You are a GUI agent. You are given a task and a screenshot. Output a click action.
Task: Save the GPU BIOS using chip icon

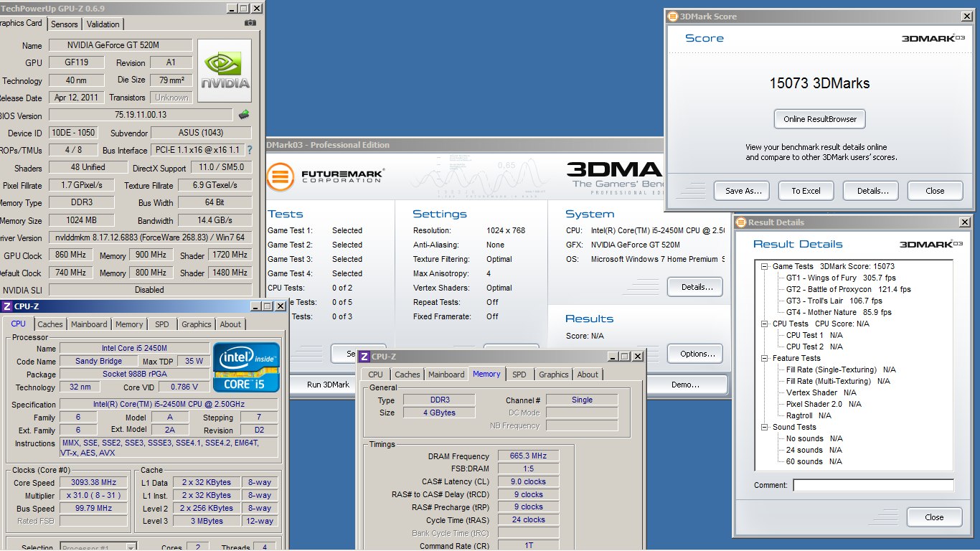244,114
